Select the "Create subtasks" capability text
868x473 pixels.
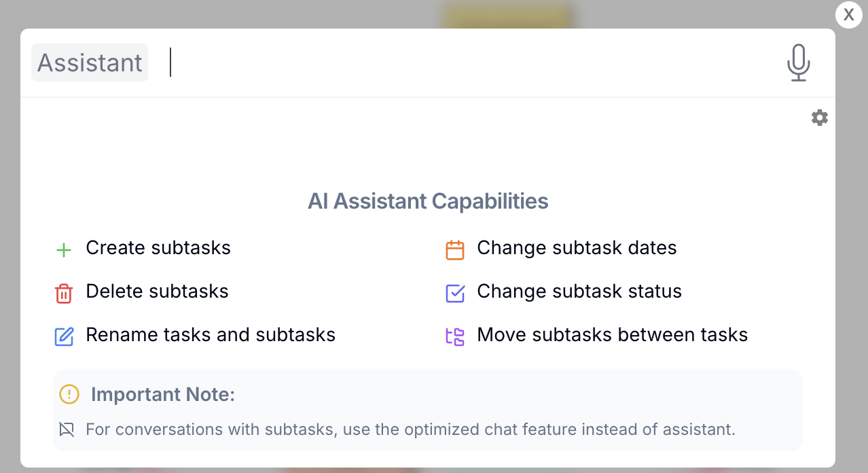pos(158,248)
